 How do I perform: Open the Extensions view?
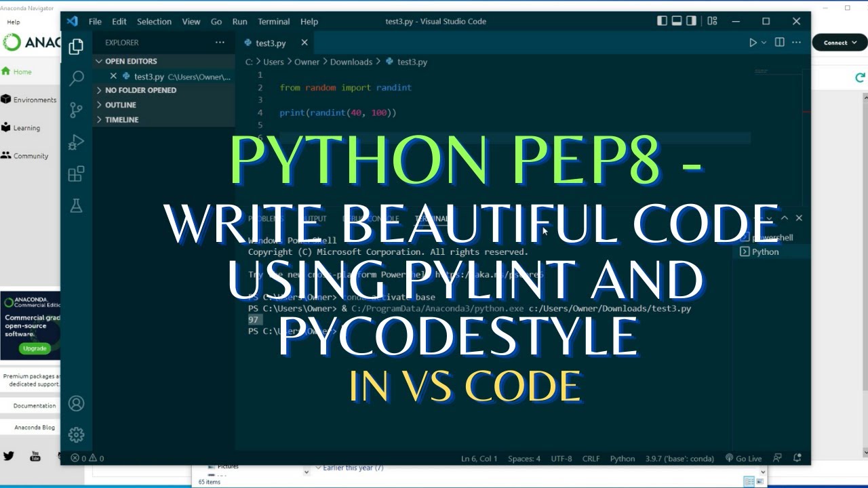[x=76, y=174]
